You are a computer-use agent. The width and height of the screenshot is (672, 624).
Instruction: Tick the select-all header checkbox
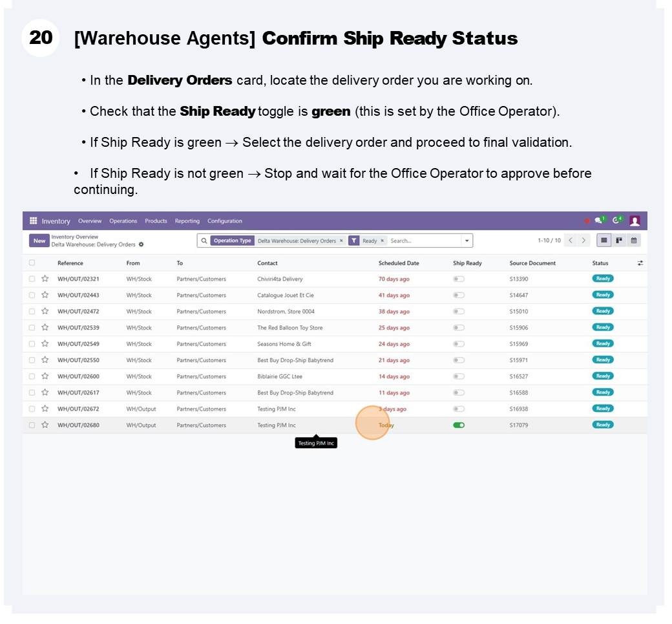(32, 263)
